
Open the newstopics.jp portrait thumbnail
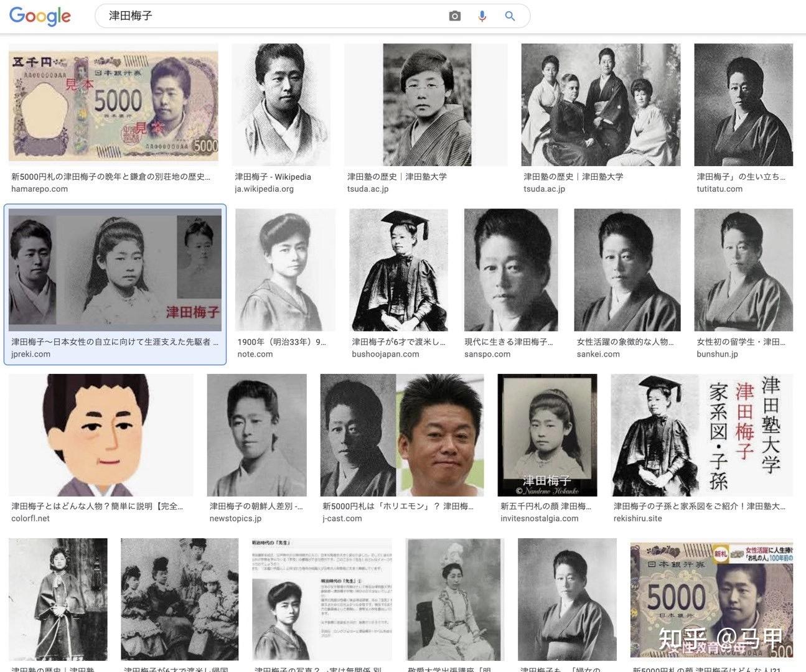tap(257, 435)
